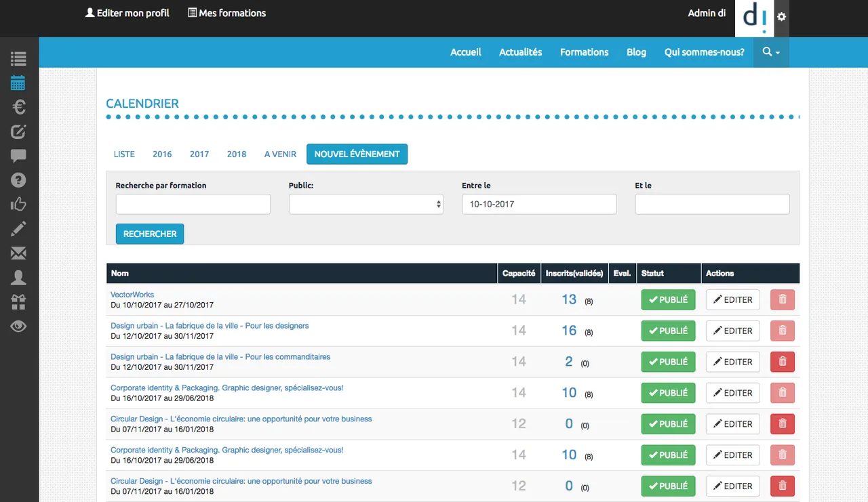The image size is (868, 502).
Task: Click PUBLIÉ status on 'Pour les designers' row
Action: (668, 331)
